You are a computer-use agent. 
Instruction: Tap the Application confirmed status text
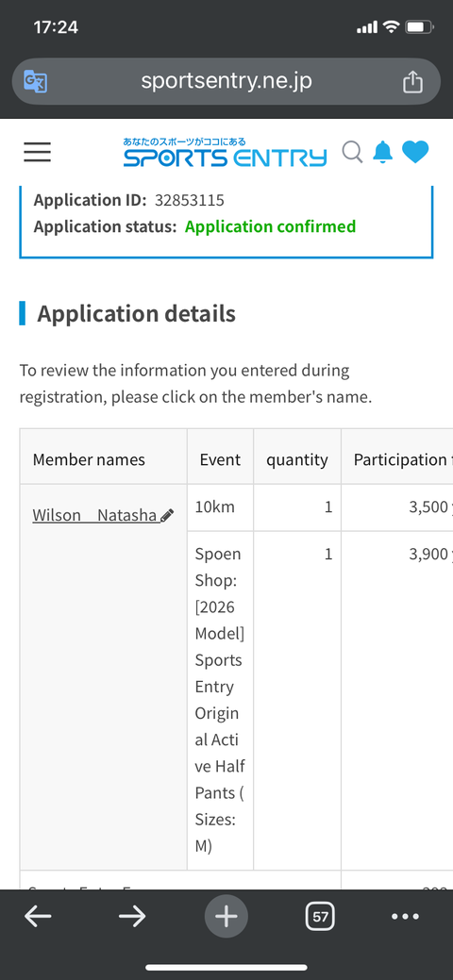click(270, 226)
